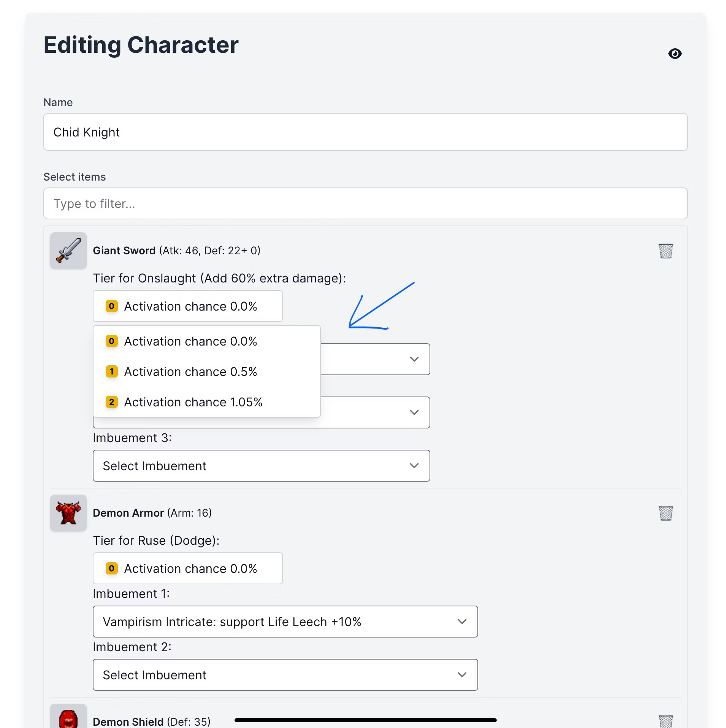Click the Demon Shield item image
This screenshot has width=726, height=728.
68,716
